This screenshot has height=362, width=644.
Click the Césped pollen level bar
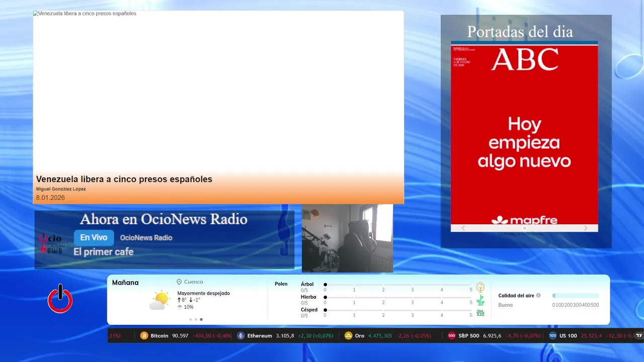tap(398, 310)
